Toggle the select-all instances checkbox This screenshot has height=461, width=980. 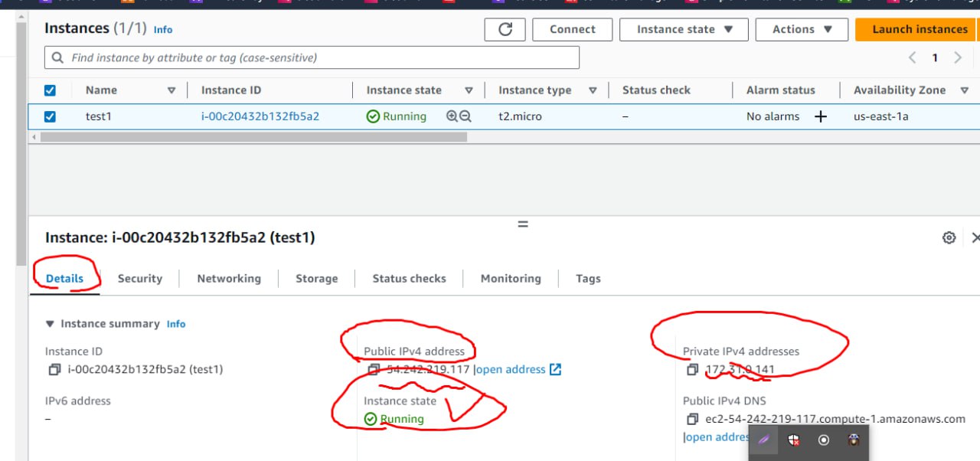click(x=50, y=90)
